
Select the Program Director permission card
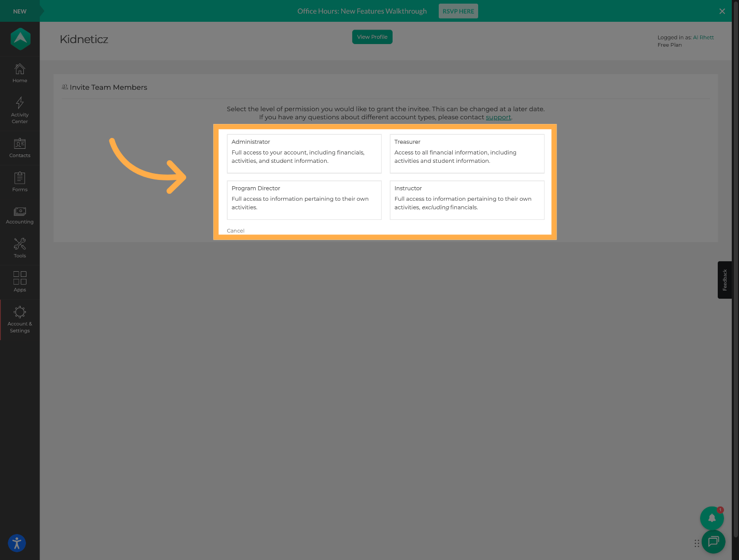304,200
